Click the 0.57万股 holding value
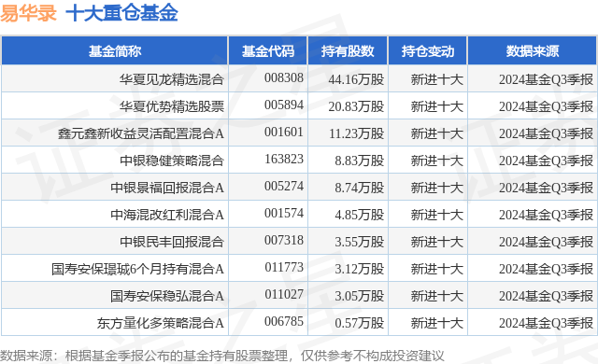The width and height of the screenshot is (598, 364). (x=359, y=323)
